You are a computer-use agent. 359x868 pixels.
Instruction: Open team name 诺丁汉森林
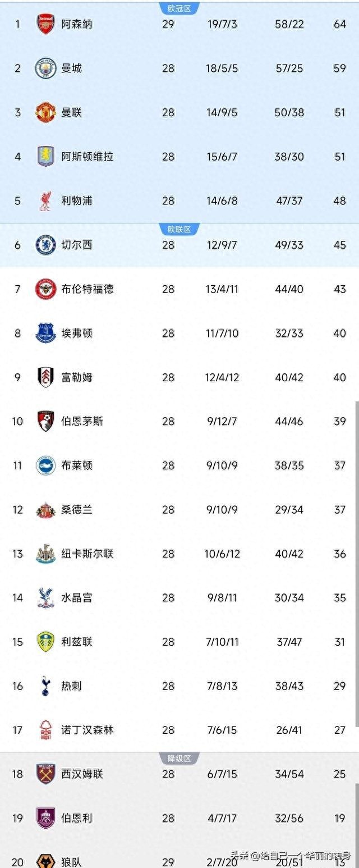(x=88, y=730)
